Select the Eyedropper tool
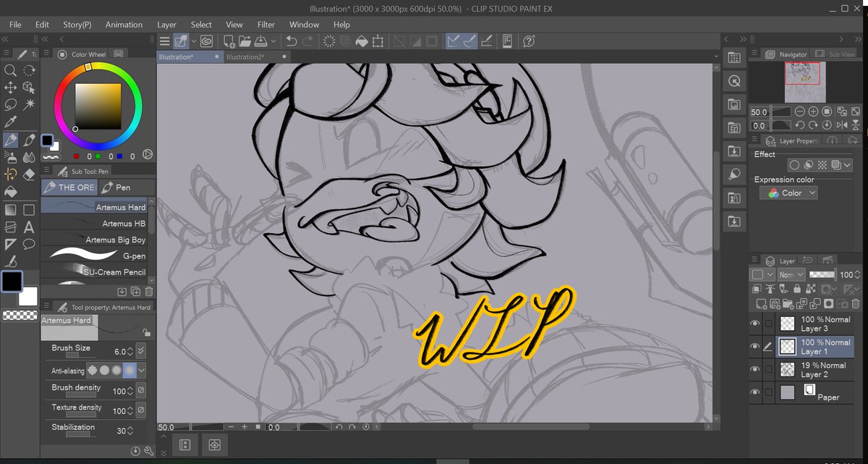This screenshot has width=868, height=464. click(x=11, y=122)
